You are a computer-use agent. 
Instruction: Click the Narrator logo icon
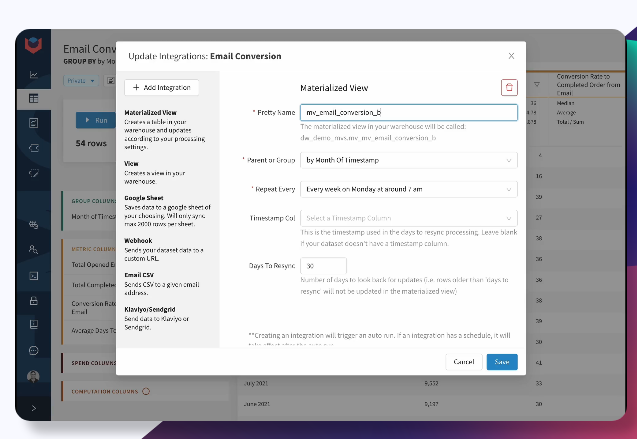[33, 45]
